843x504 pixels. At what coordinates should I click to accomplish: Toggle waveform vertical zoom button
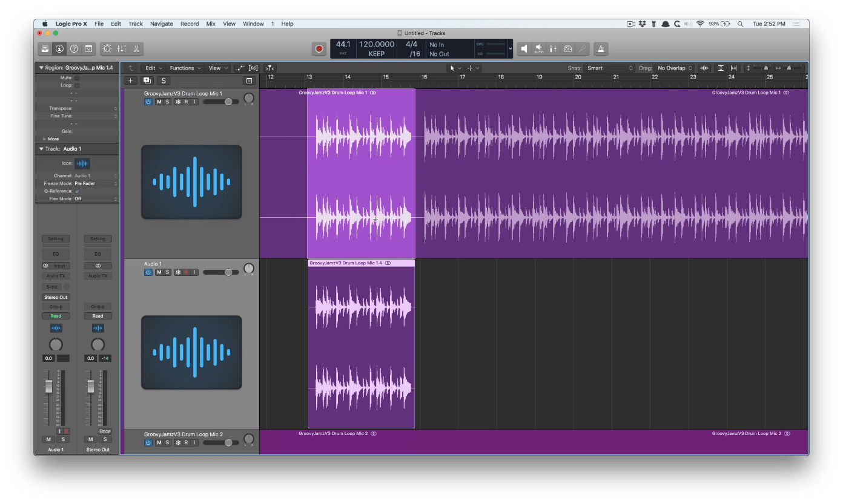(x=704, y=68)
